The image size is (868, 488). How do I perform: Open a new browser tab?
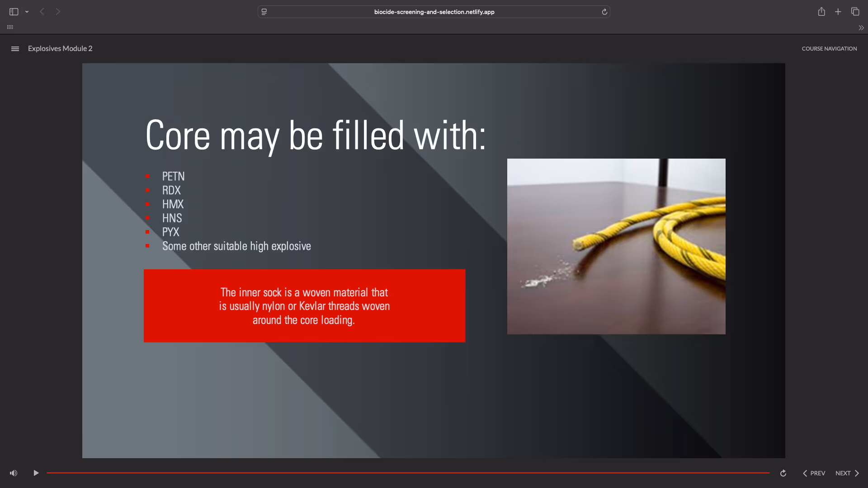coord(838,12)
